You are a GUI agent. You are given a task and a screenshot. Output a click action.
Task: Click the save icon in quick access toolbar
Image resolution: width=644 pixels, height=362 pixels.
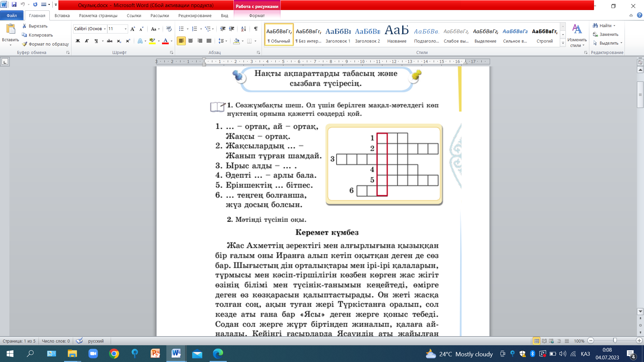(14, 5)
